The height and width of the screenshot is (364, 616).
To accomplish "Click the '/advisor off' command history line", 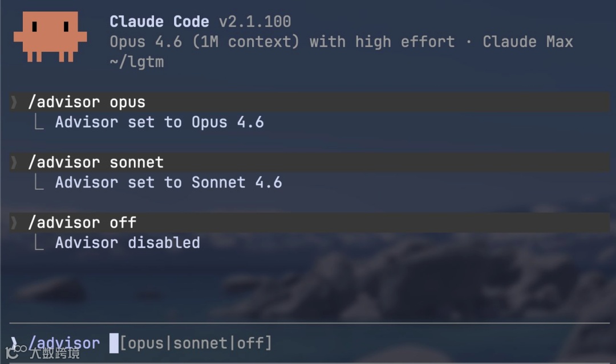I will click(82, 223).
